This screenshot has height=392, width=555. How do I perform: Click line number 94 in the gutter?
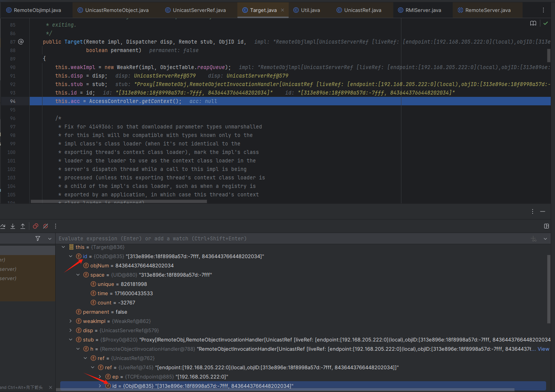coord(13,101)
